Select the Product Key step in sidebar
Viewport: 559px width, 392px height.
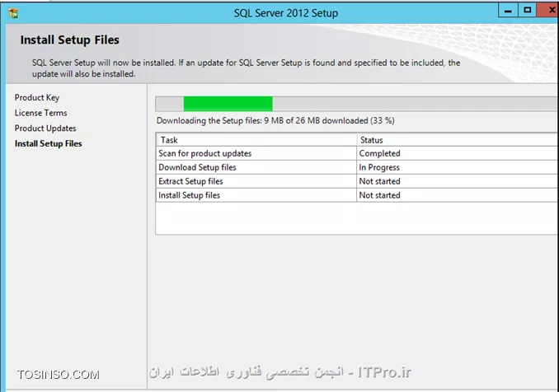click(37, 97)
